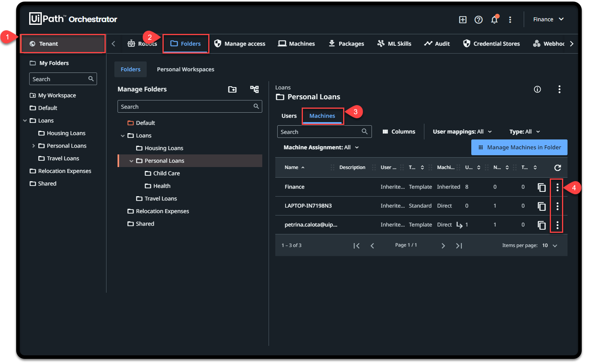Image resolution: width=590 pixels, height=364 pixels.
Task: Click the create new folder icon
Action: point(232,89)
